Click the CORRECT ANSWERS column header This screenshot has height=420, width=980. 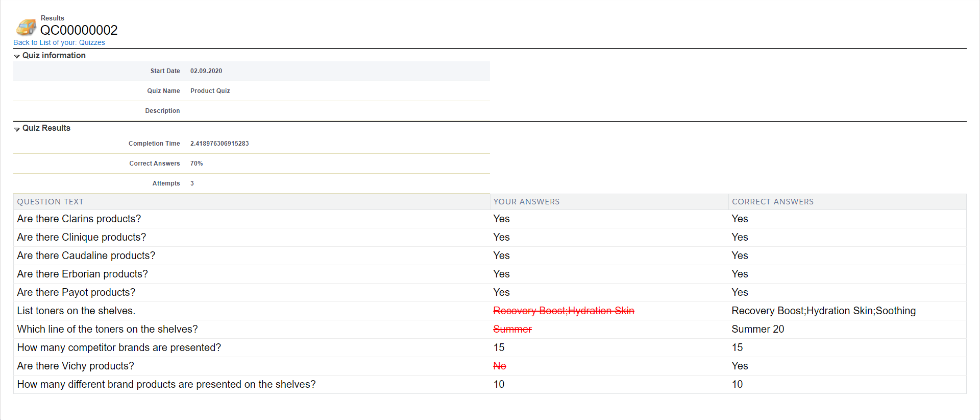point(772,202)
